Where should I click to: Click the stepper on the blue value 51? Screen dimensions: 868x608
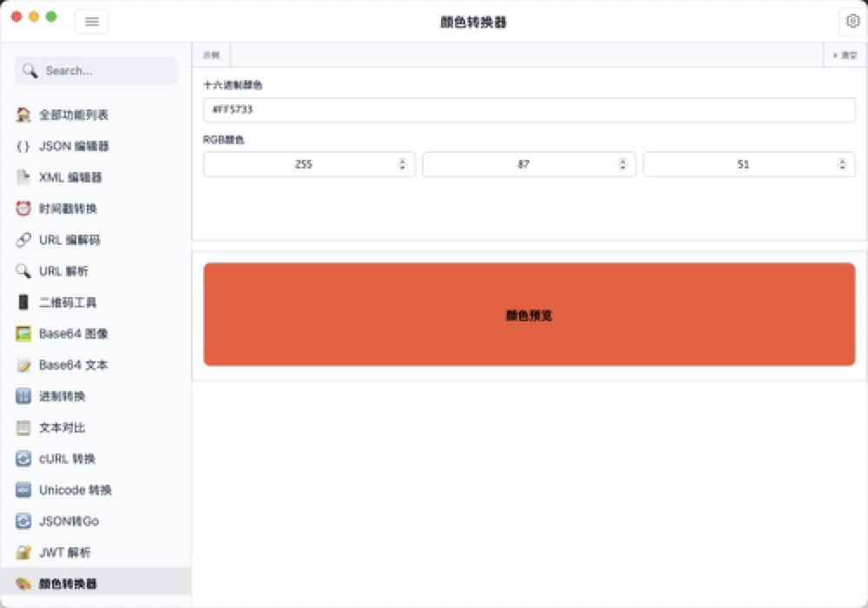(842, 164)
